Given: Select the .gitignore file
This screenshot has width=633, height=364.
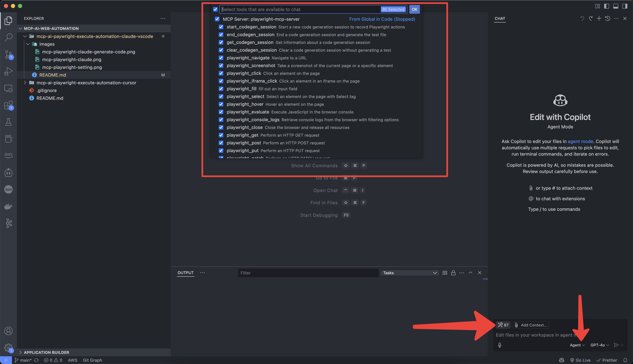Looking at the screenshot, I should click(47, 90).
